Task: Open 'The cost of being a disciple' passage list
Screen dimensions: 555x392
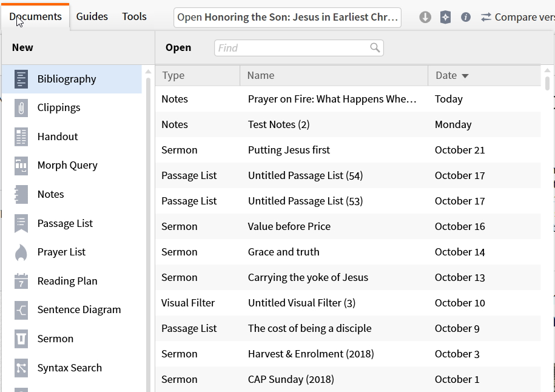Action: pos(309,328)
